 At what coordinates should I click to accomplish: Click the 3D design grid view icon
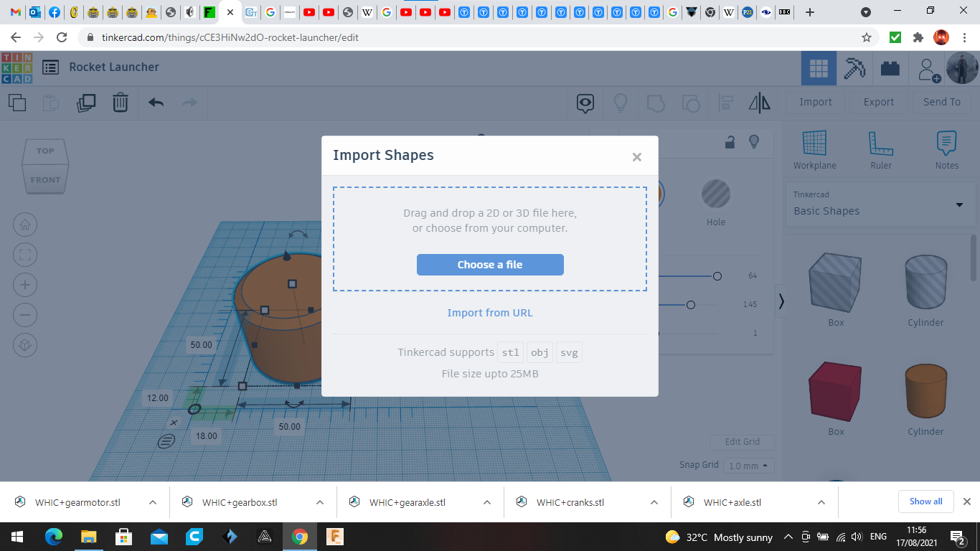coord(819,68)
